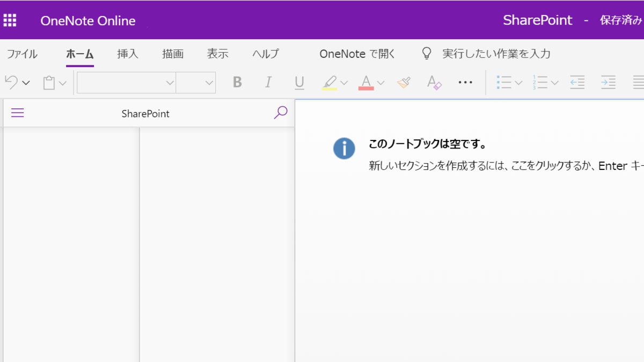
Task: Focus the 実行したい作業を入力 search box
Action: [x=496, y=54]
